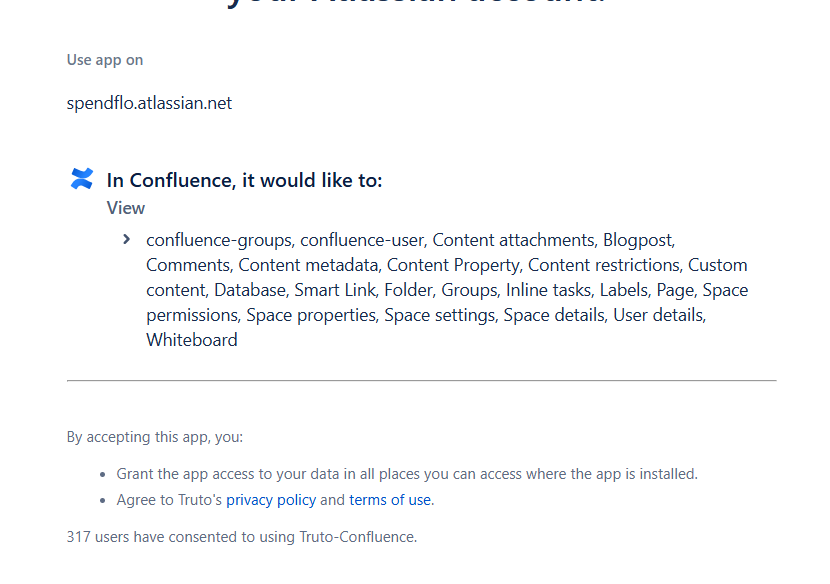
Task: Click 'By accepting this app, you:' text
Action: click(155, 437)
